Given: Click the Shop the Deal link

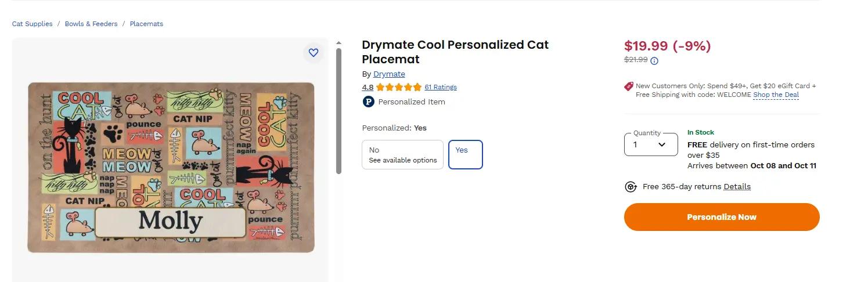Looking at the screenshot, I should [776, 95].
